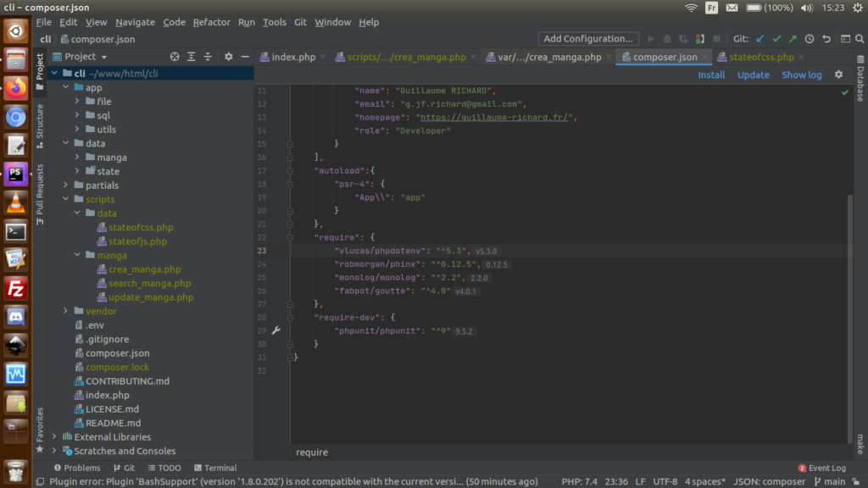The height and width of the screenshot is (488, 868).
Task: Open the Terminal dock icon
Action: (15, 231)
